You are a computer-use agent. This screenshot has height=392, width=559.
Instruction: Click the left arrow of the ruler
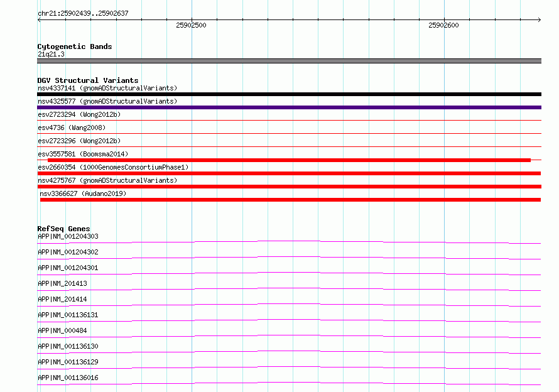(x=39, y=20)
